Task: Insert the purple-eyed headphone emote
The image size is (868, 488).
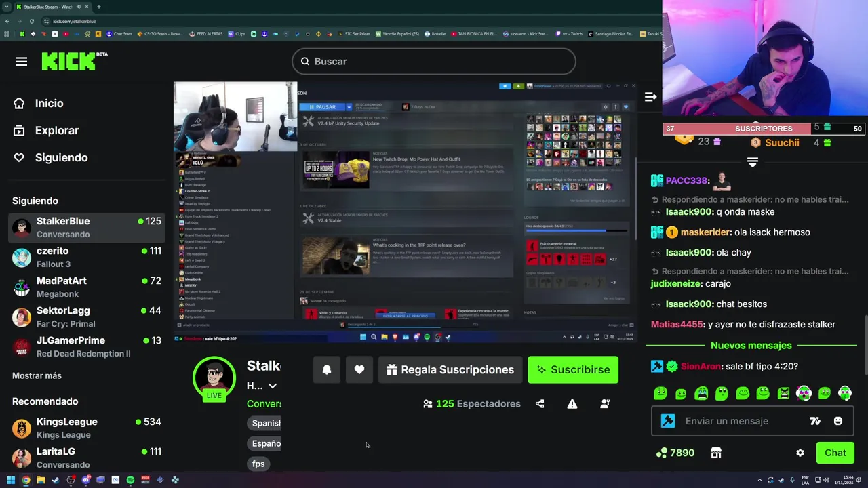Action: (804, 393)
